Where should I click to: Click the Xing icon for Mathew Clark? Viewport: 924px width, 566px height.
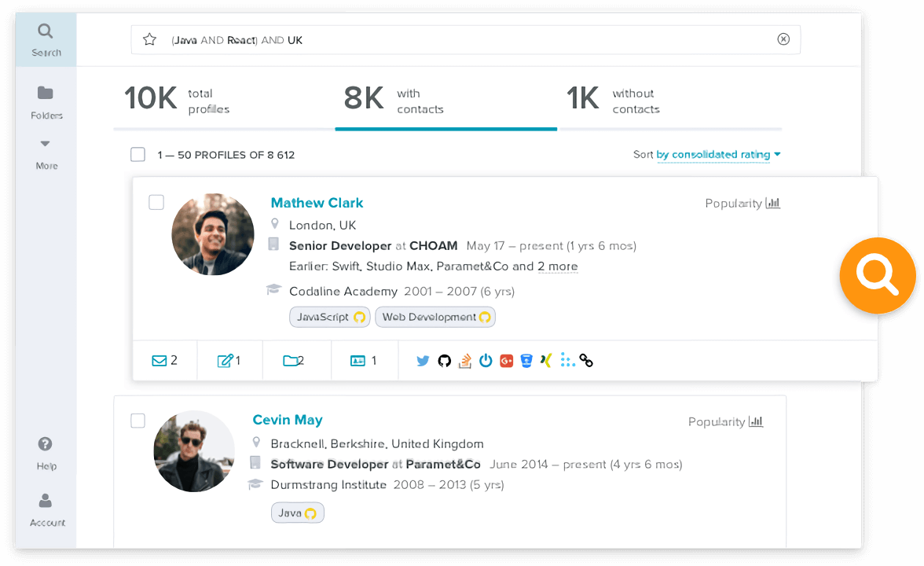point(546,360)
